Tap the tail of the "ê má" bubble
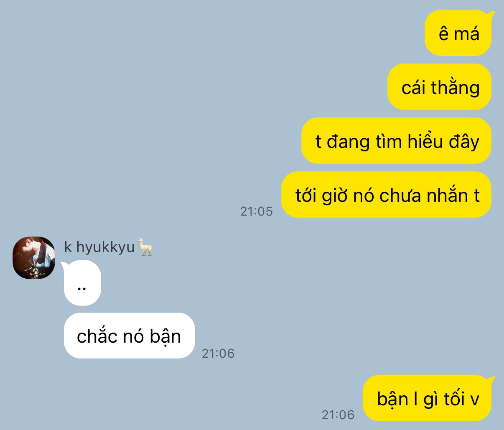This screenshot has height=430, width=504. coord(491,16)
